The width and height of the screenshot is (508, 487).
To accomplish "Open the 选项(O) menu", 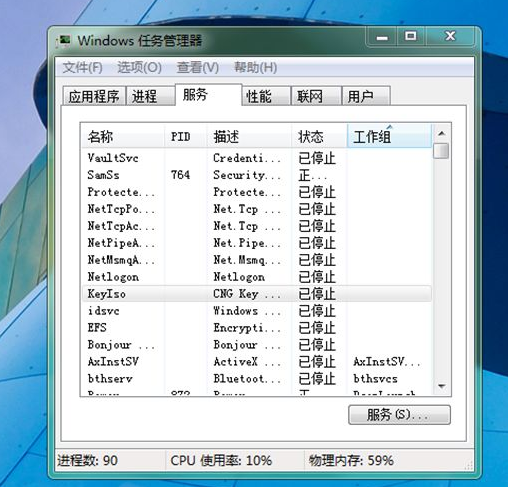I will 139,68.
